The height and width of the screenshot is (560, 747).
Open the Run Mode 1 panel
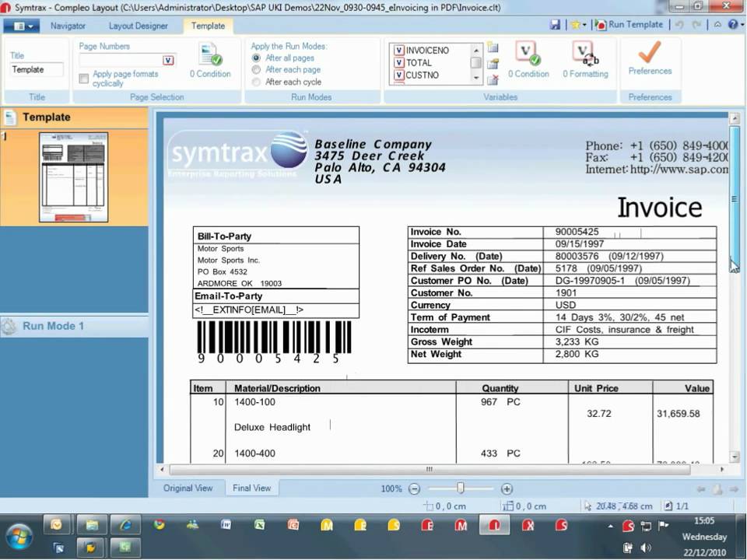pyautogui.click(x=75, y=326)
